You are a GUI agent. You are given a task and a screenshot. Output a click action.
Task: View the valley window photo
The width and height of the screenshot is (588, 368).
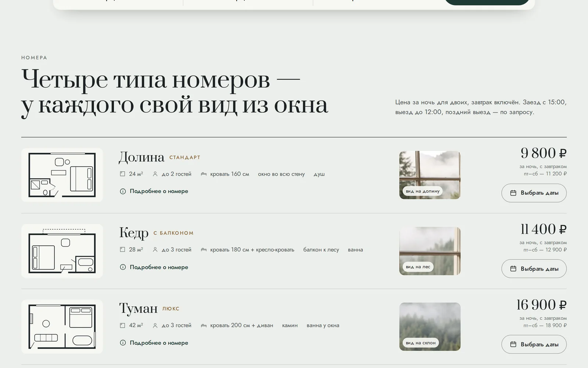(430, 175)
